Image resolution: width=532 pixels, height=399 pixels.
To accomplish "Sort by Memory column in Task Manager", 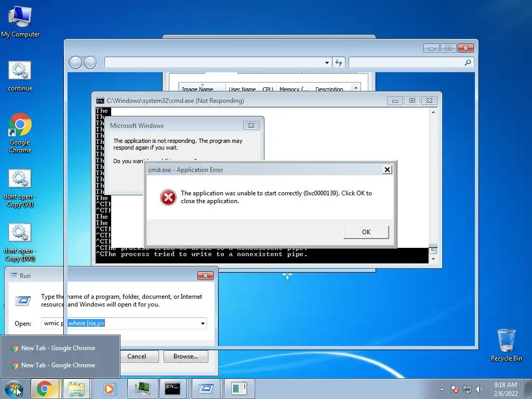I will pyautogui.click(x=294, y=87).
